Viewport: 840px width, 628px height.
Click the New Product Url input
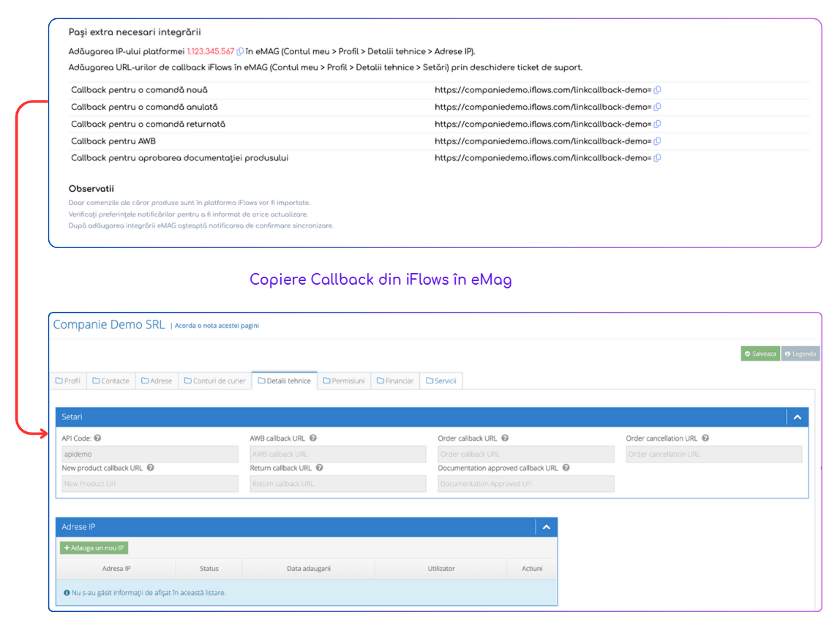[x=150, y=484]
